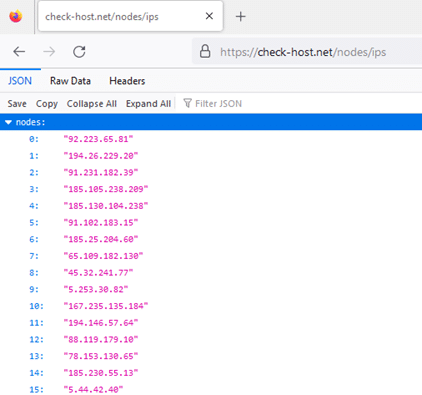Select value "91.102.183.15"

coord(101,222)
